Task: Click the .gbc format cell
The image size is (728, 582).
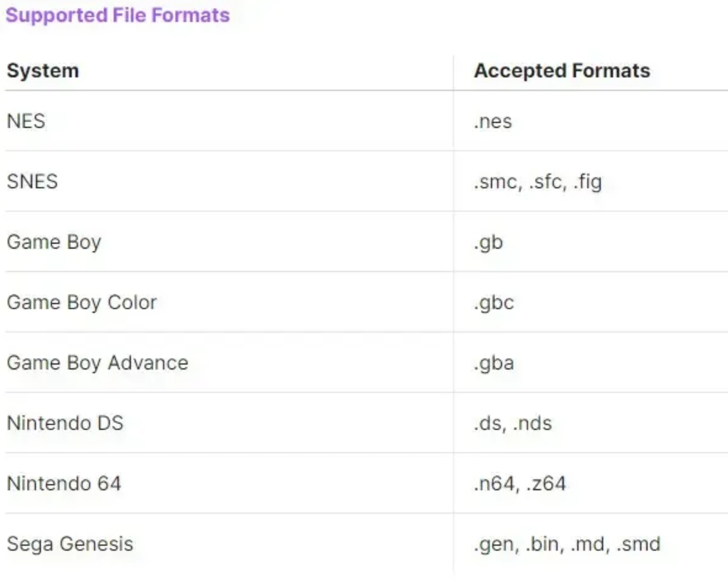Action: click(x=494, y=303)
